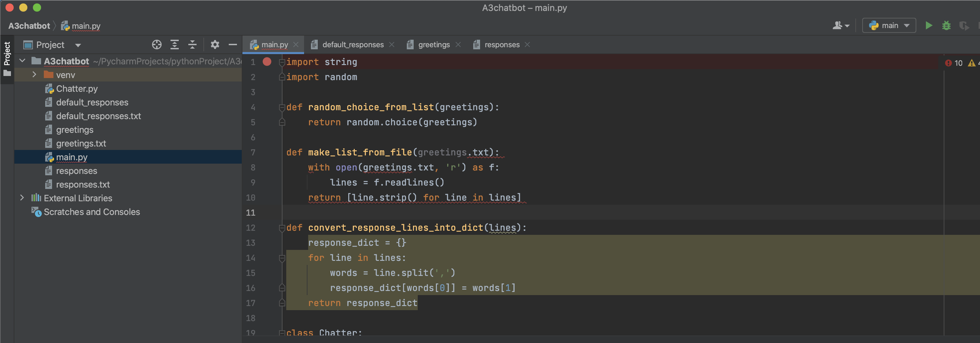Image resolution: width=980 pixels, height=343 pixels.
Task: Switch to the greetings editor tab
Action: click(x=434, y=45)
